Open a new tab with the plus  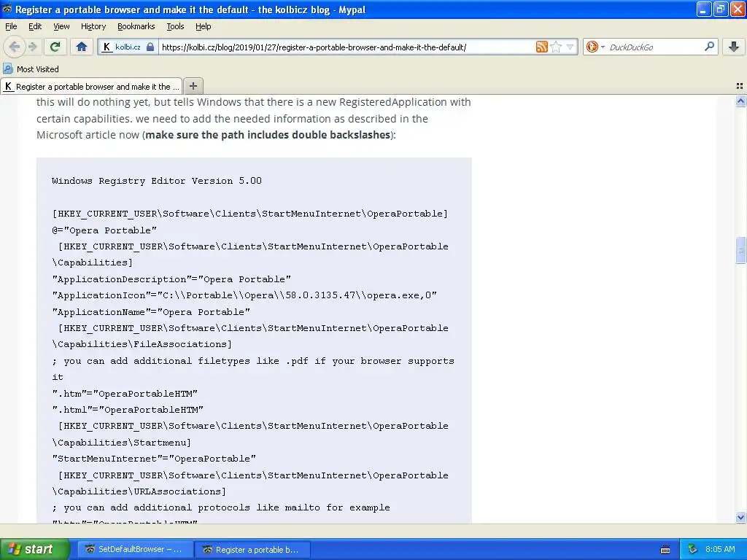pos(193,86)
